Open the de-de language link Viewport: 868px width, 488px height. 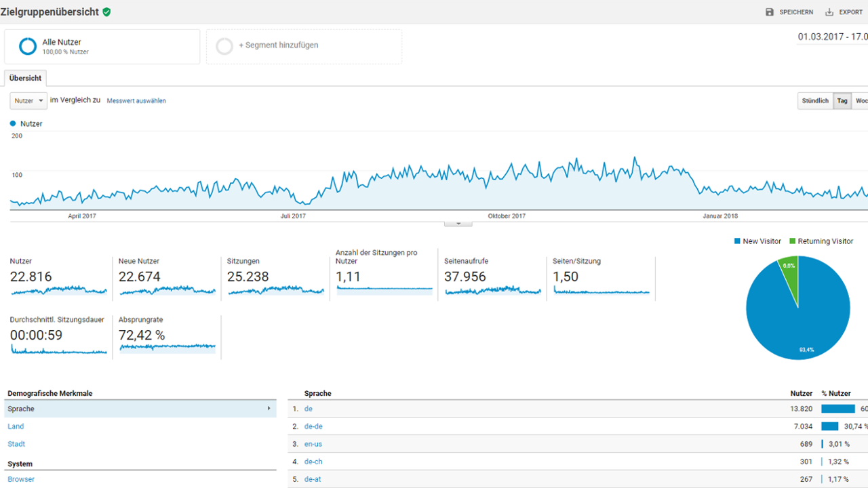click(x=313, y=426)
